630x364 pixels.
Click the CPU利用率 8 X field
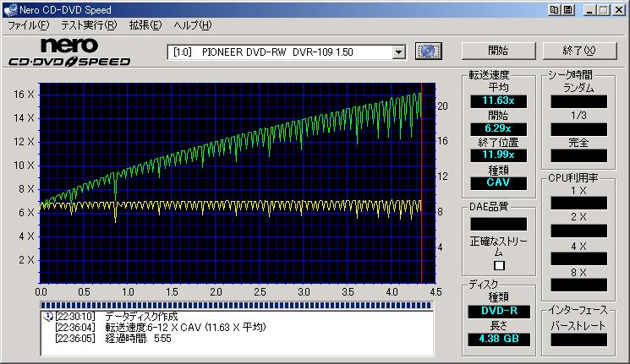coord(578,285)
